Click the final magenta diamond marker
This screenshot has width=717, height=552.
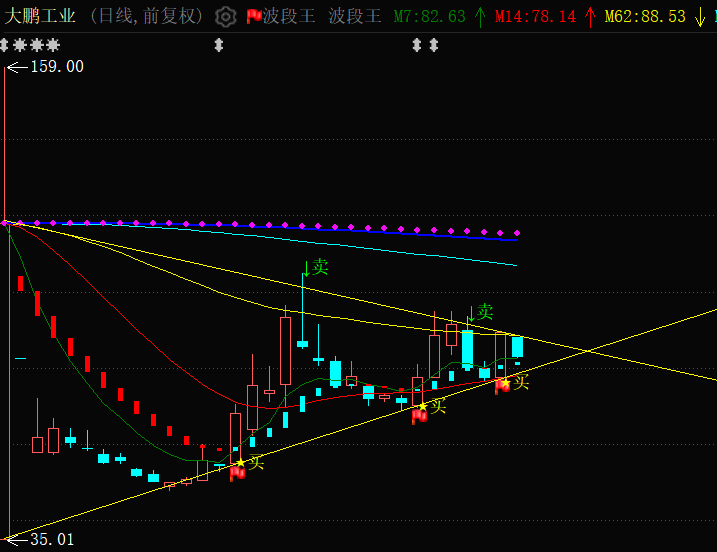click(517, 233)
